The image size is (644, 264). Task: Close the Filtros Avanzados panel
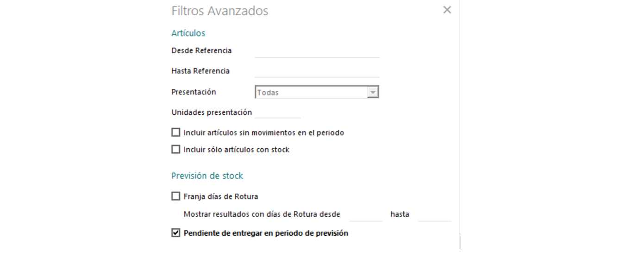point(447,10)
